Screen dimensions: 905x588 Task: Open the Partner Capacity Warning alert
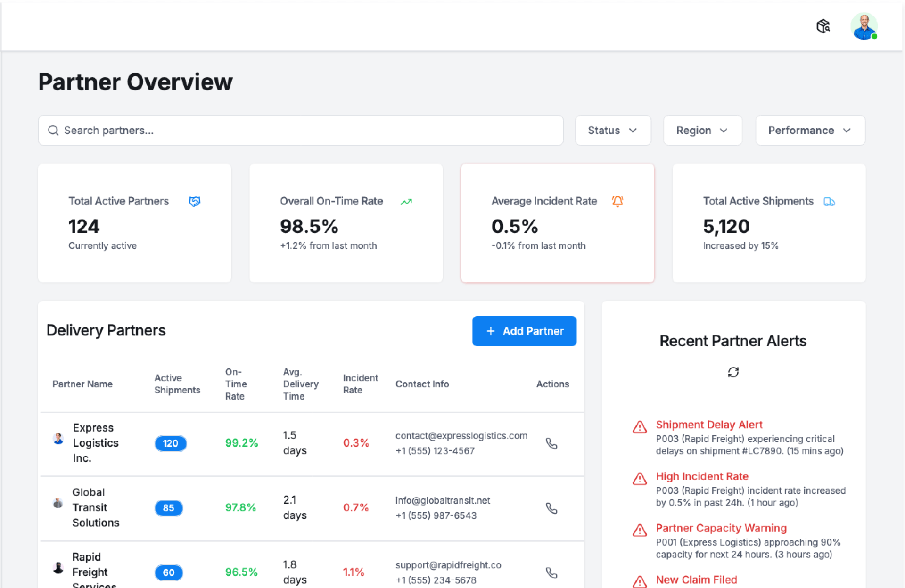tap(721, 528)
